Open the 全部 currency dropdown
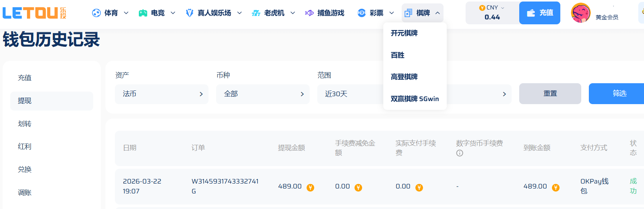Viewport: 644px width, 209px height. 262,94
